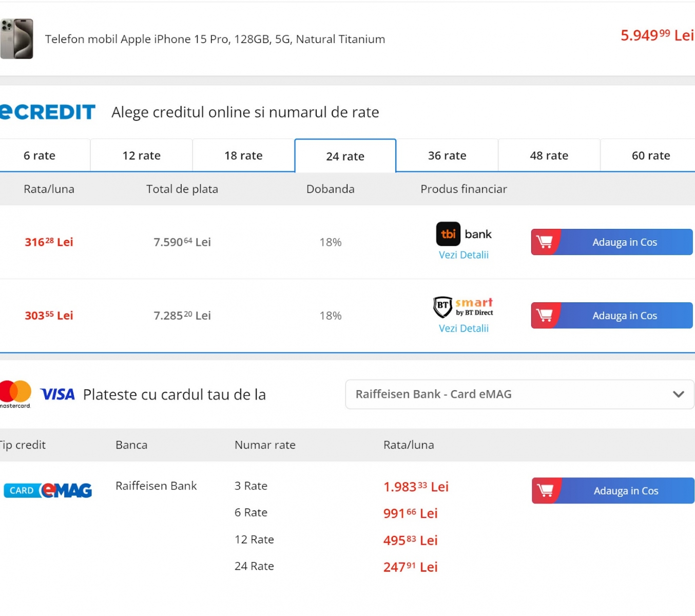Choose the 36 rate tab
Viewport: 695px width, 616px height.
click(x=447, y=156)
